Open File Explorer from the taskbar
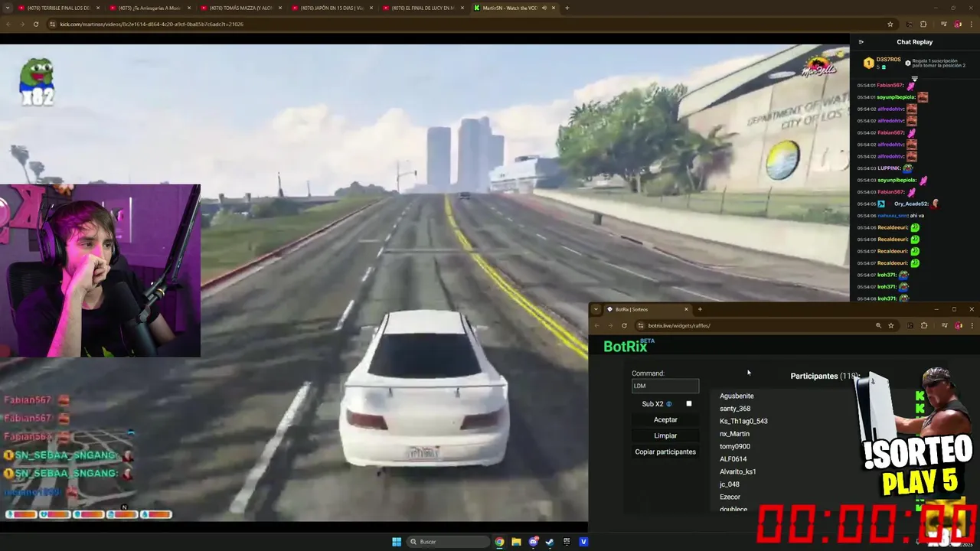 516,542
